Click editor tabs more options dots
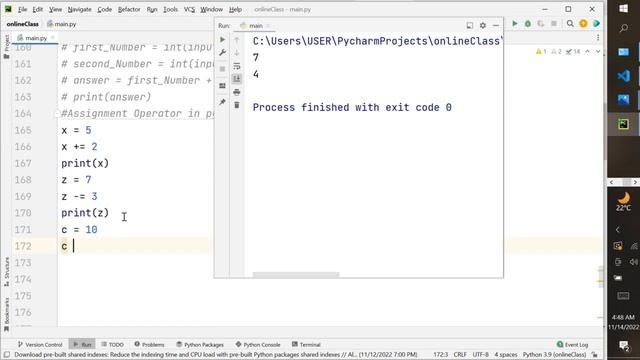Image resolution: width=640 pixels, height=360 pixels. click(x=598, y=38)
